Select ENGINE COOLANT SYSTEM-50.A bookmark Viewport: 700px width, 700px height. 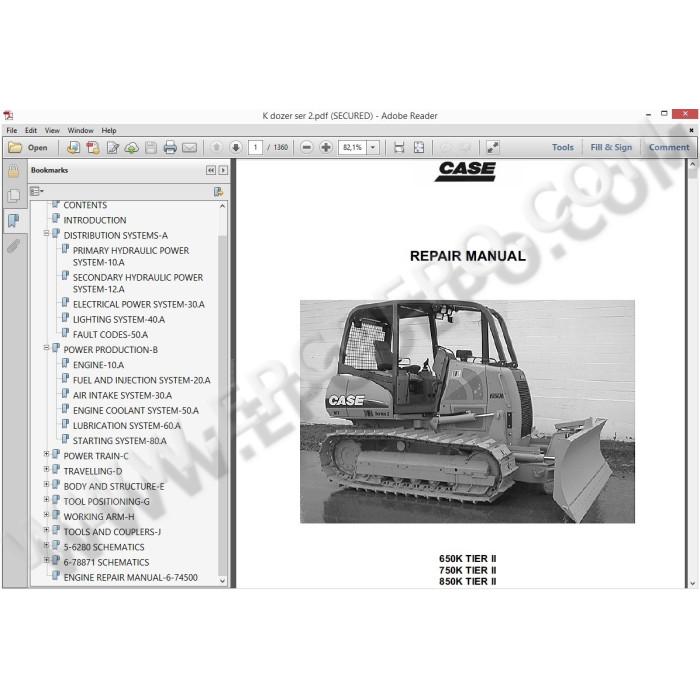136,411
